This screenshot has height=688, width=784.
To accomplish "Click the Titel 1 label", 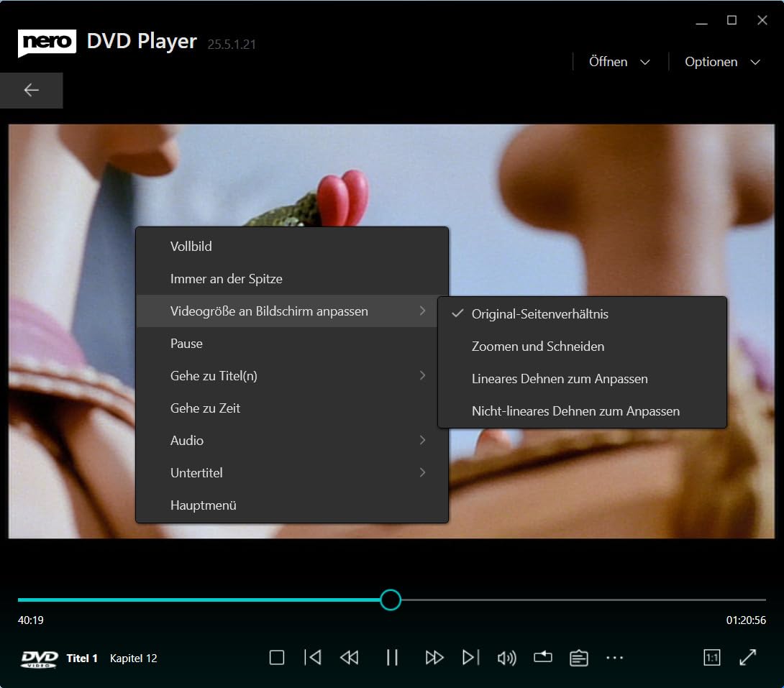I will [x=82, y=659].
